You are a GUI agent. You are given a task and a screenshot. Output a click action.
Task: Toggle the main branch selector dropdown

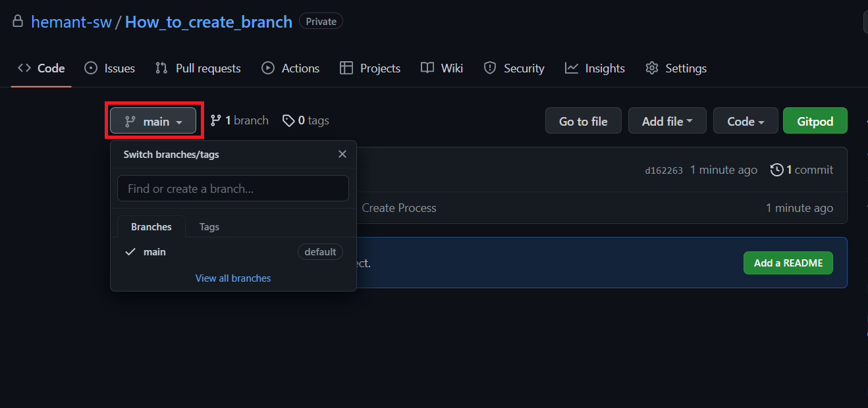pyautogui.click(x=153, y=121)
